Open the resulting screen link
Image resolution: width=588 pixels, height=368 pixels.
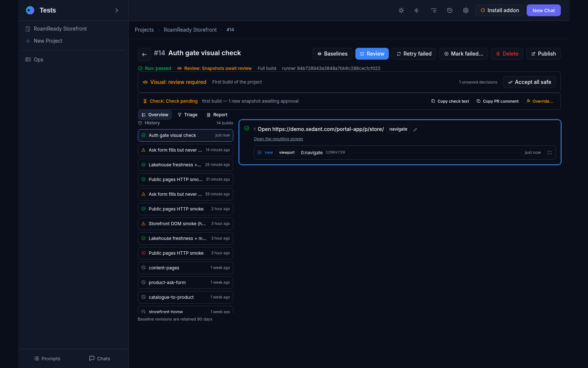[278, 139]
